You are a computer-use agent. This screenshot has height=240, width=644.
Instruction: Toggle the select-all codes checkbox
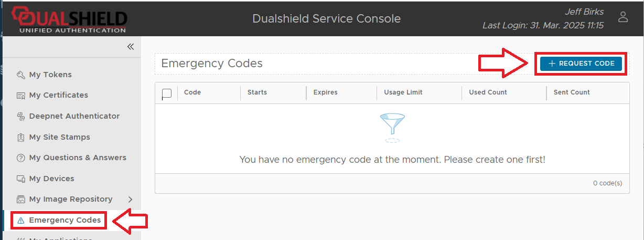pos(167,93)
